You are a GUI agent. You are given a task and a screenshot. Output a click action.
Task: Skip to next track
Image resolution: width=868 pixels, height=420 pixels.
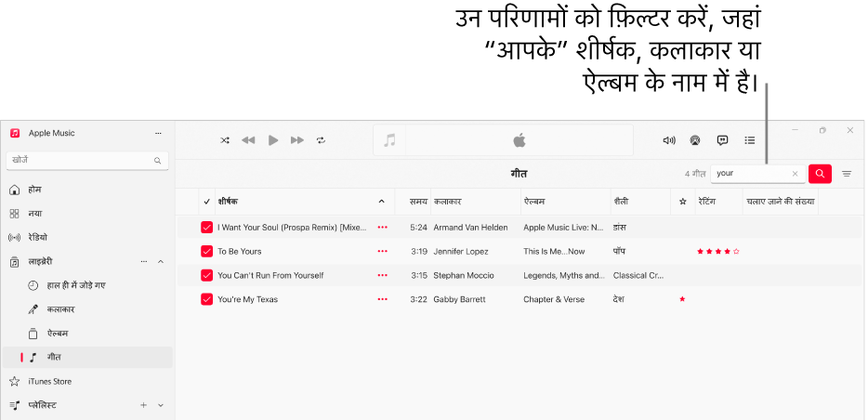pyautogui.click(x=297, y=140)
